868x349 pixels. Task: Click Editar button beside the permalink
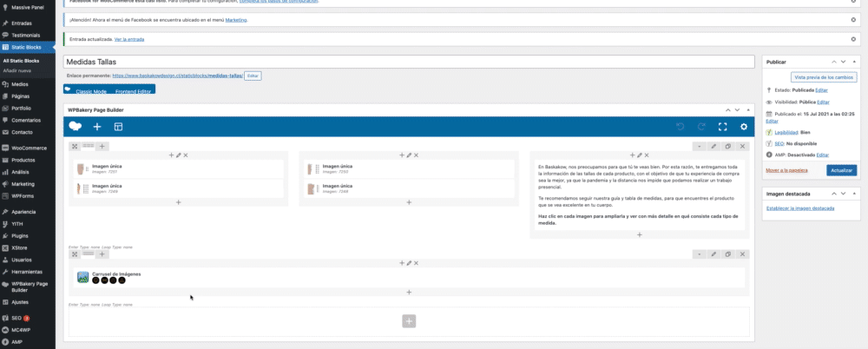click(x=253, y=76)
